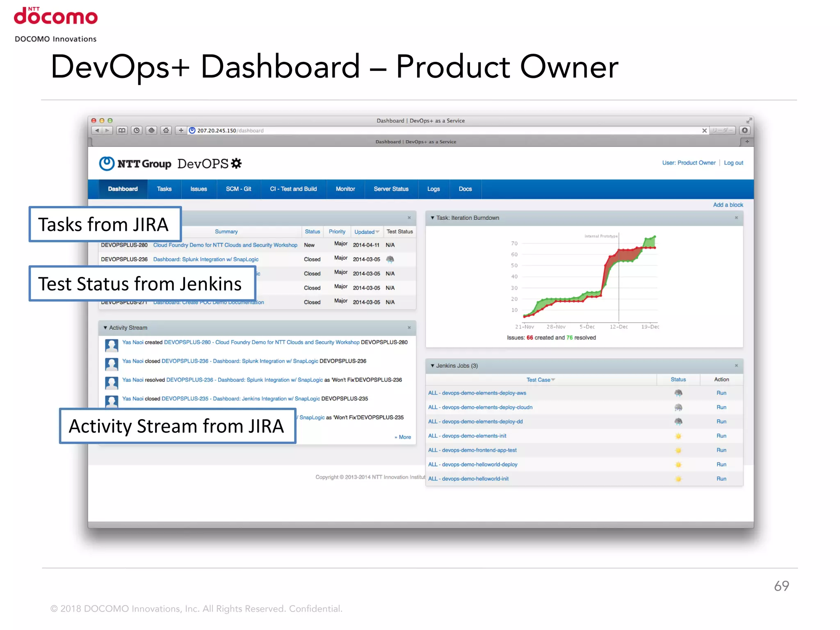Run the devops-demo-helloworld-init job
This screenshot has height=630, width=840.
[721, 479]
